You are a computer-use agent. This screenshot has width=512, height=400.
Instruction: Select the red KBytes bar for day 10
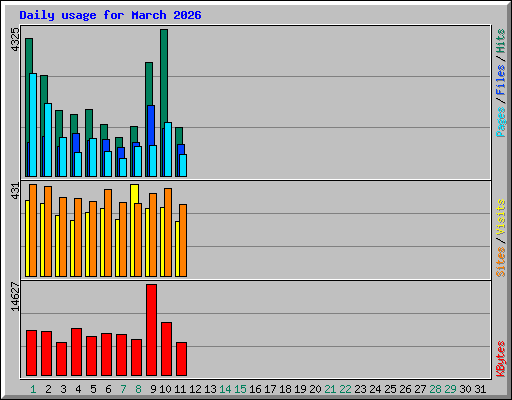(x=166, y=349)
